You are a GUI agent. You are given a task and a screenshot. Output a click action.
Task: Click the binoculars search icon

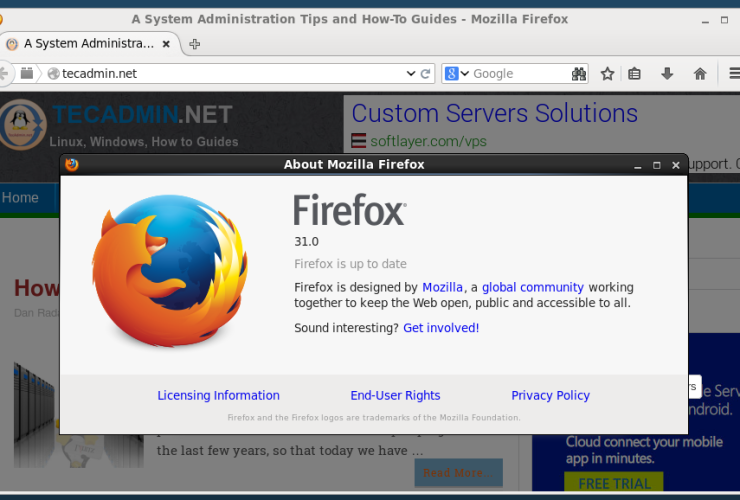pyautogui.click(x=579, y=74)
